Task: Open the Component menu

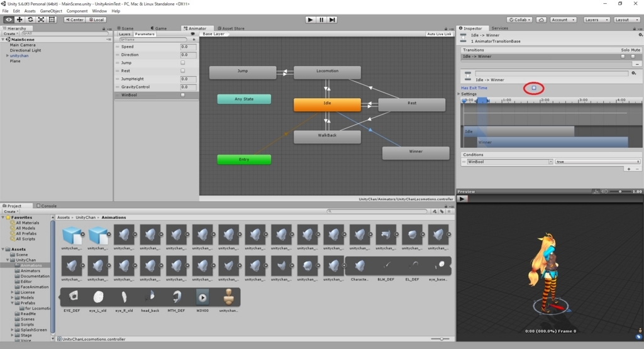Action: tap(77, 11)
